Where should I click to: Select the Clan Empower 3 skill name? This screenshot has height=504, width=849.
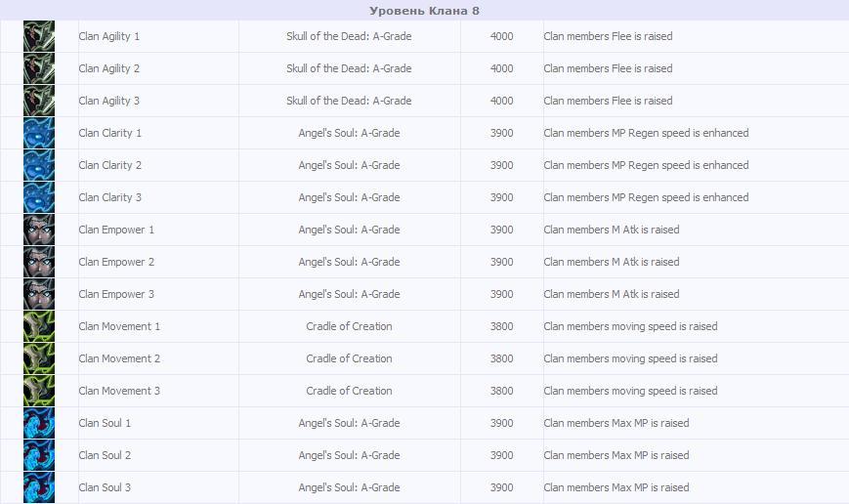pos(116,294)
